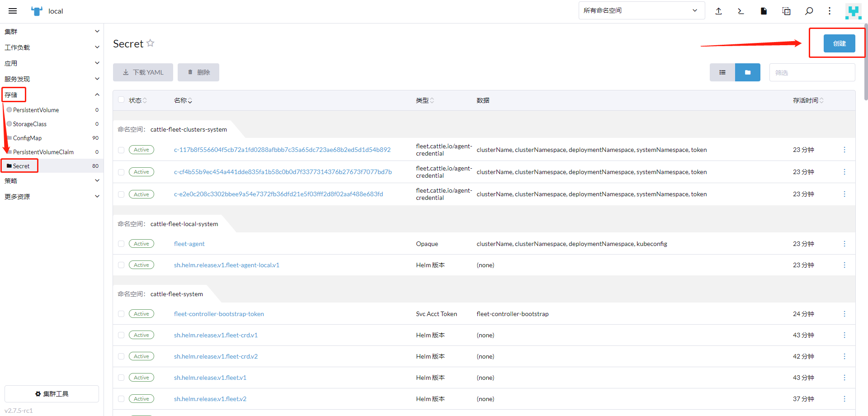Favorite the Secret page with star icon

tap(151, 43)
